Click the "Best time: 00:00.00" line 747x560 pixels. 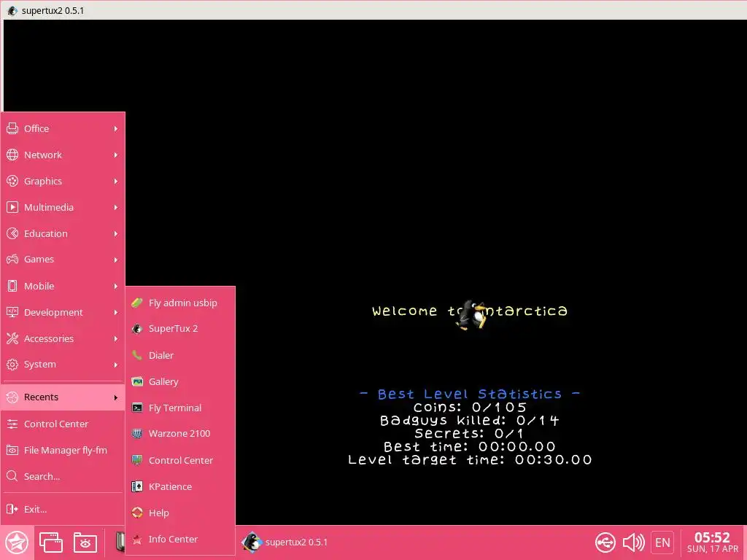pyautogui.click(x=470, y=447)
